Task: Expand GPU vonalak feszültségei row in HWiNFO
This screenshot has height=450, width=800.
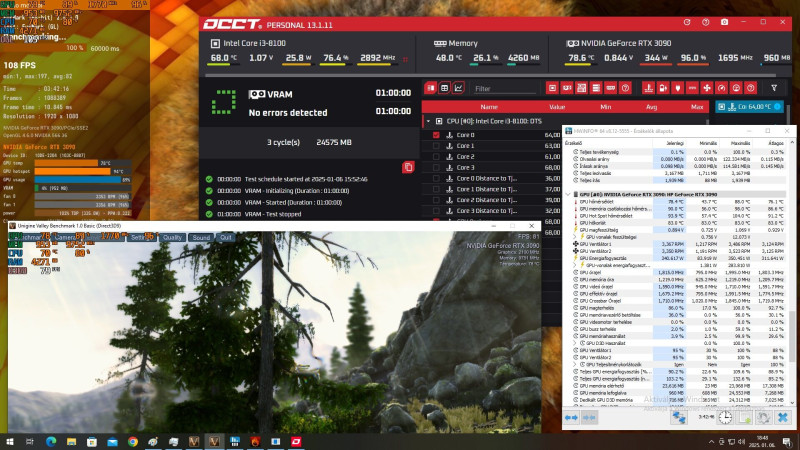Action: tap(575, 237)
